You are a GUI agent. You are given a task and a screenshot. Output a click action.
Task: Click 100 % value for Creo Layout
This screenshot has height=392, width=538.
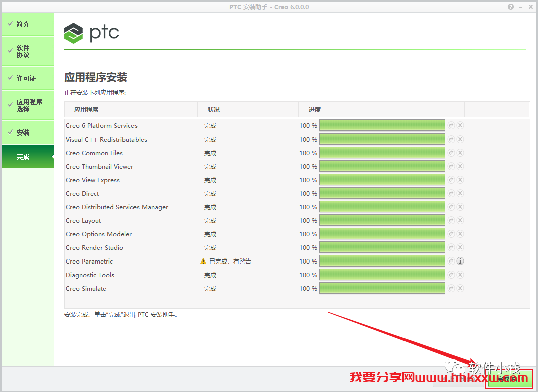click(308, 221)
